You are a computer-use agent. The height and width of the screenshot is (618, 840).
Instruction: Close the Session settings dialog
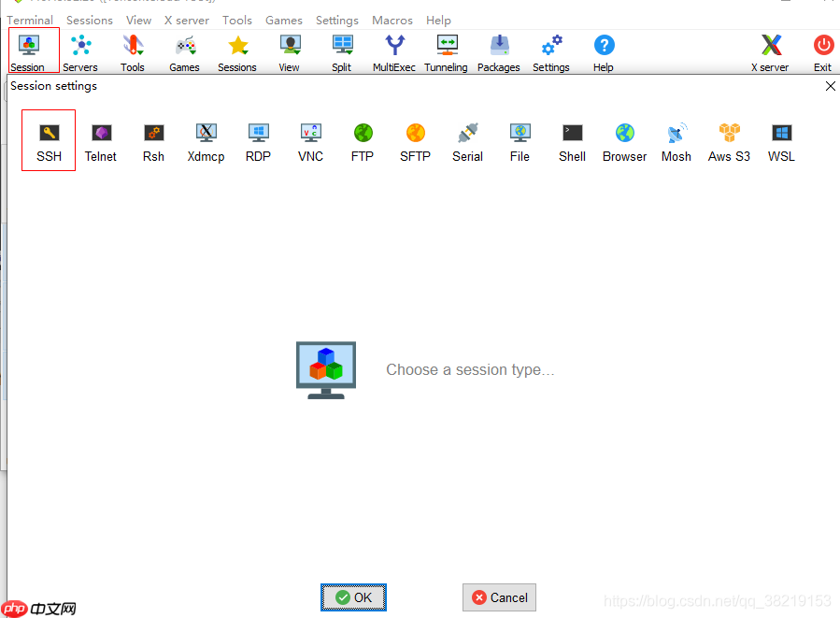point(831,86)
